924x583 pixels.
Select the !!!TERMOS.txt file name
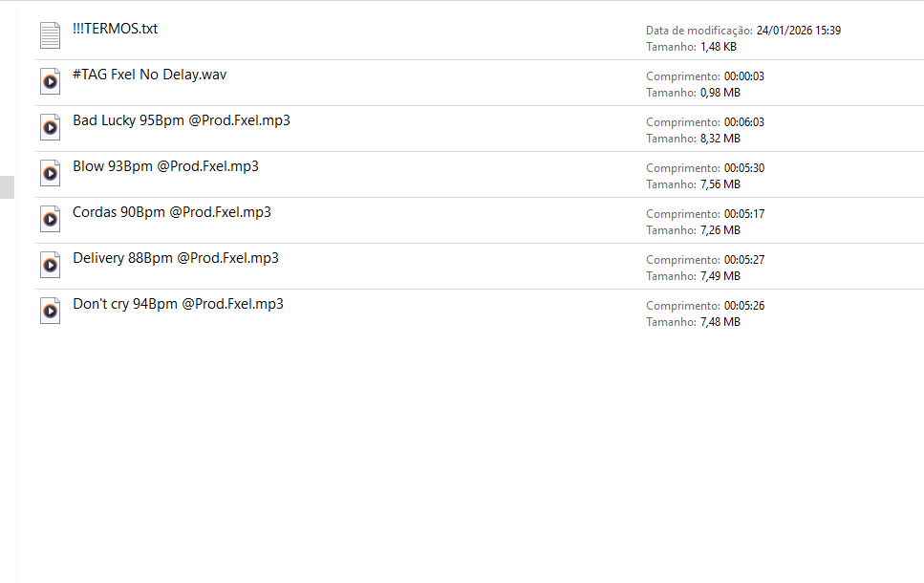[x=115, y=29]
